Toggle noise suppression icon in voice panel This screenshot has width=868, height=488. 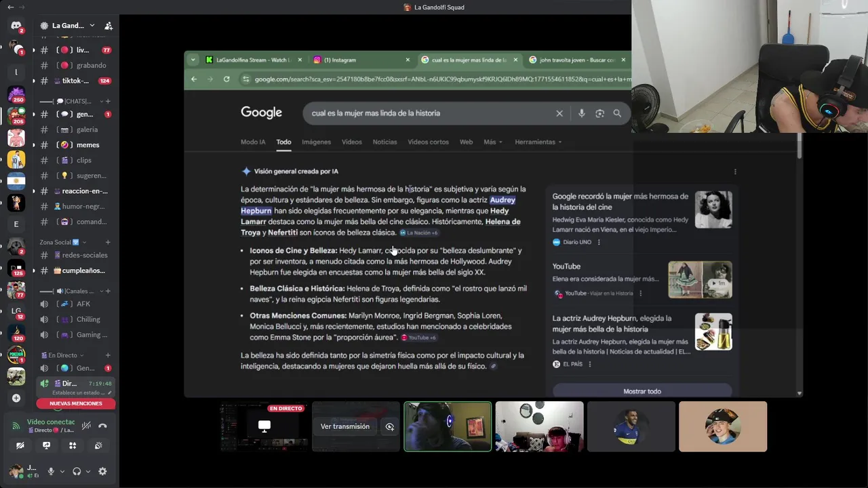86,426
